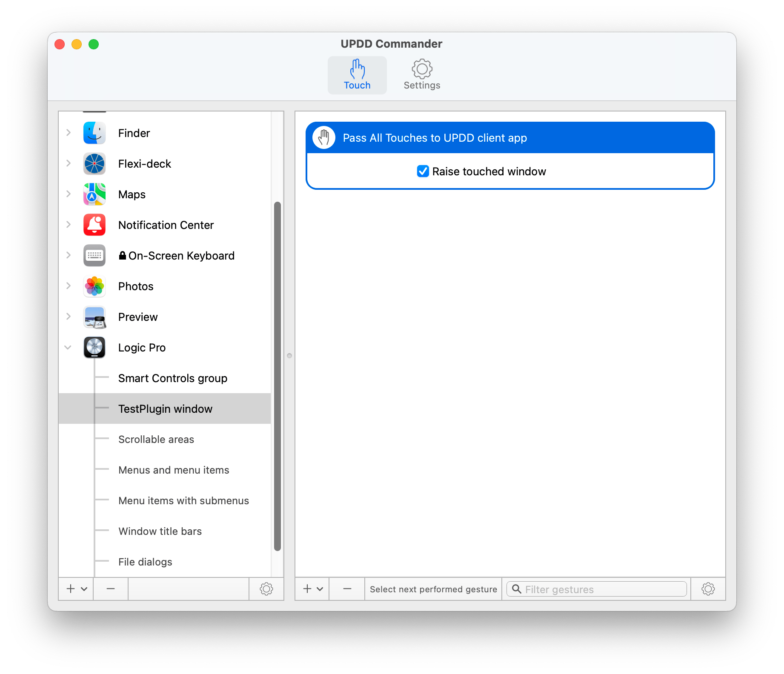Uncheck Raise touched window
784x674 pixels.
pos(423,171)
